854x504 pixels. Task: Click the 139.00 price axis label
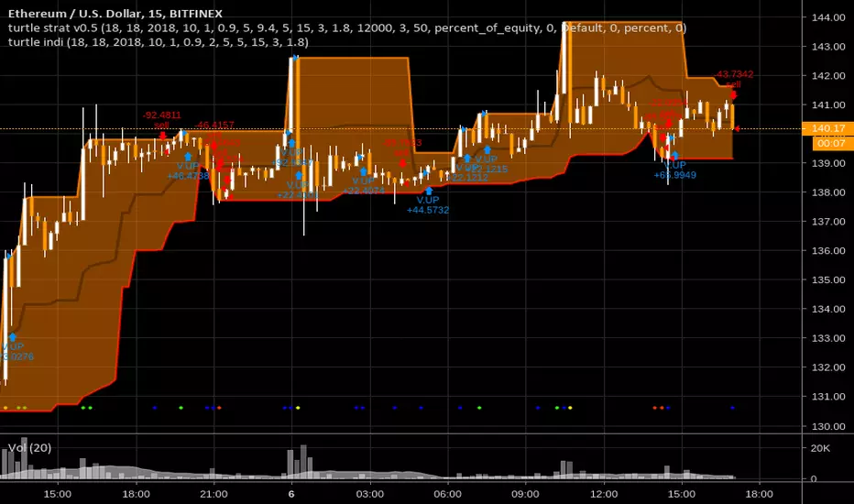click(x=828, y=163)
